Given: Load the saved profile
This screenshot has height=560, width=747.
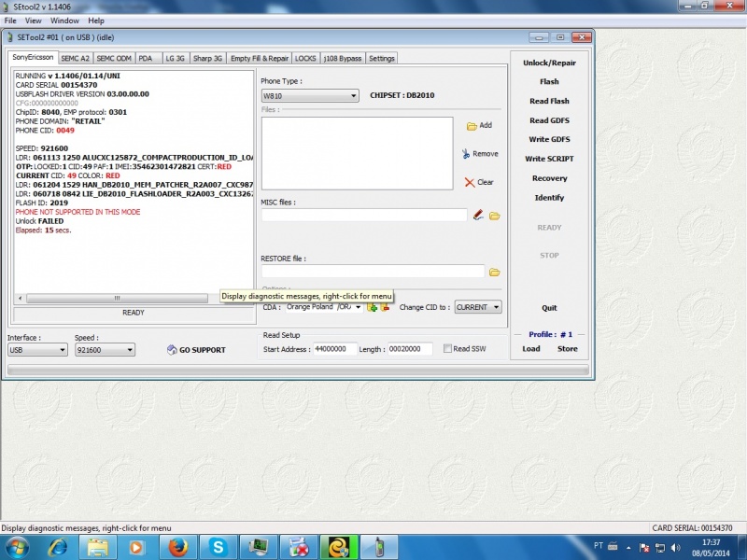Looking at the screenshot, I should coord(531,348).
